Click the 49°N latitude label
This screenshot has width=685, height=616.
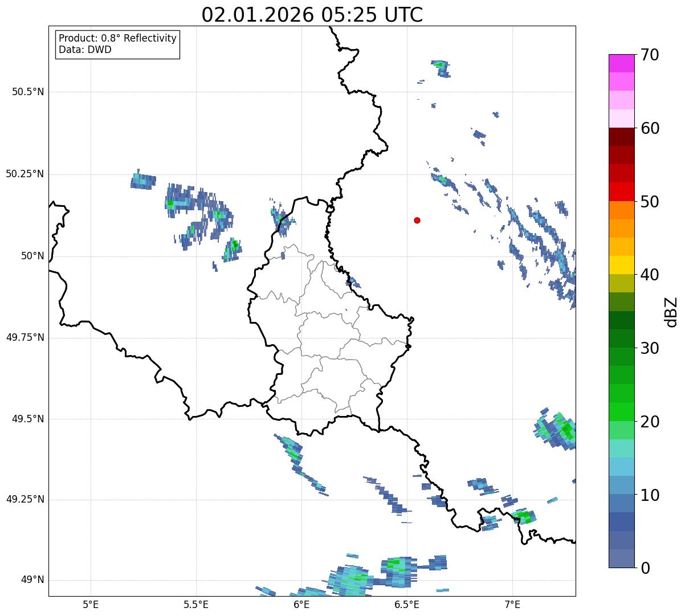32,580
